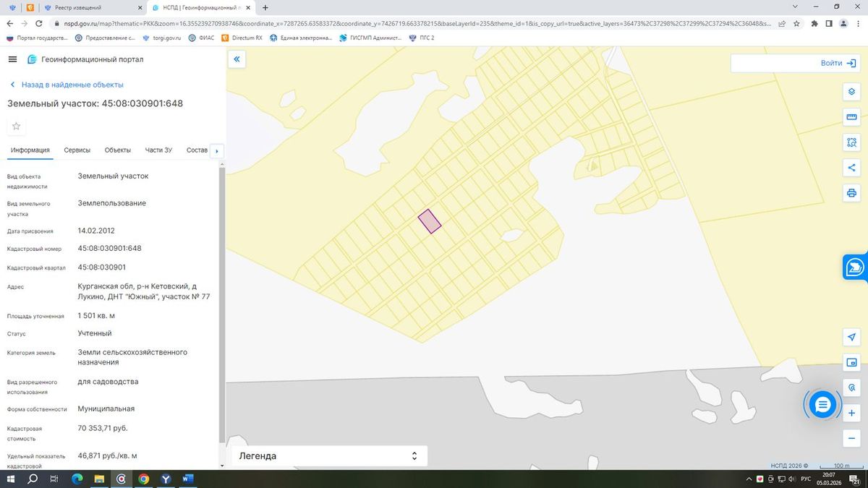Open the ФИАС bookmark
This screenshot has height=488, width=868.
point(201,38)
